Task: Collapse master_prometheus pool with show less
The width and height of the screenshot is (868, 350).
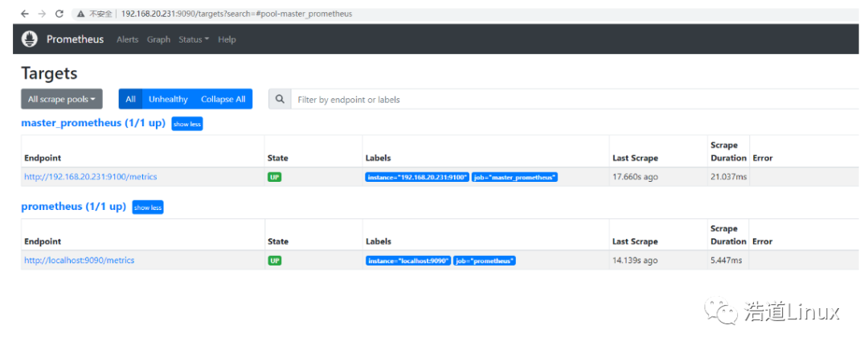Action: pyautogui.click(x=187, y=124)
